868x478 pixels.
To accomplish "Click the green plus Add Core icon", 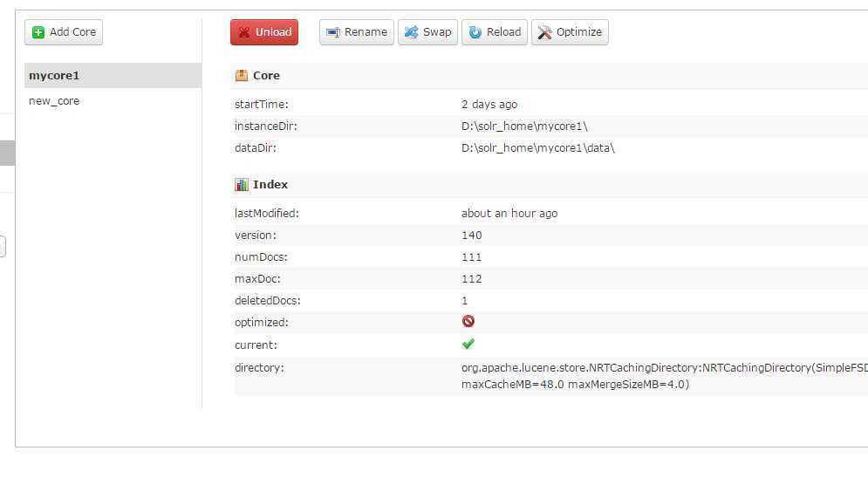I will tap(38, 32).
